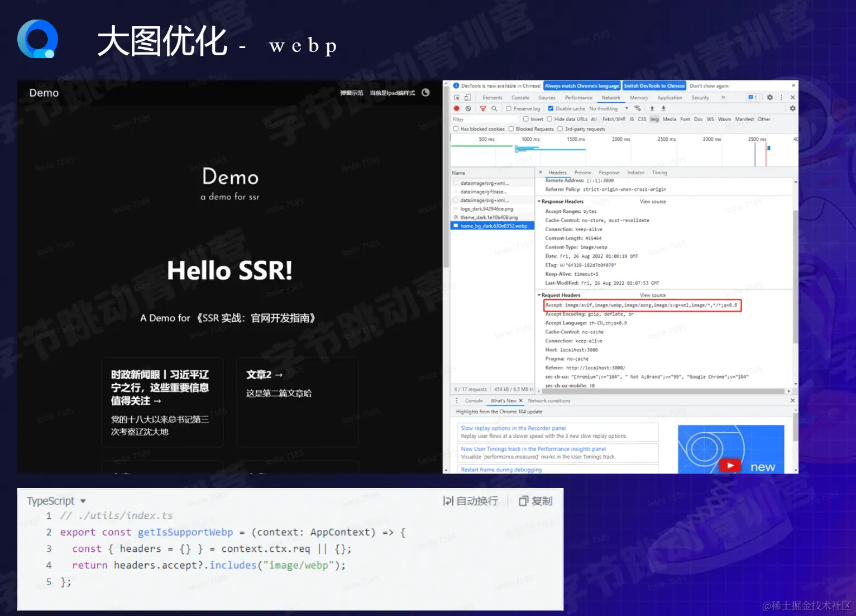Click the info icon in the DevTools infobar
This screenshot has width=856, height=616.
(456, 85)
